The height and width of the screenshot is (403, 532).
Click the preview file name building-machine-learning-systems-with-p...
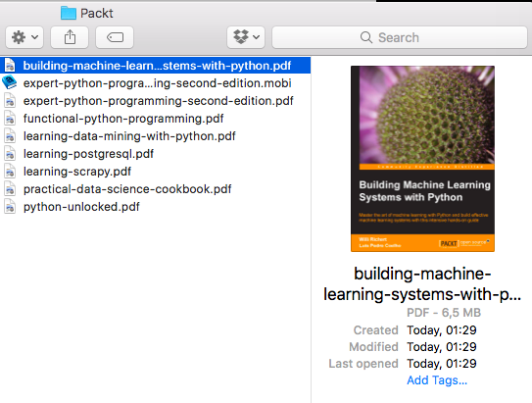(x=422, y=283)
